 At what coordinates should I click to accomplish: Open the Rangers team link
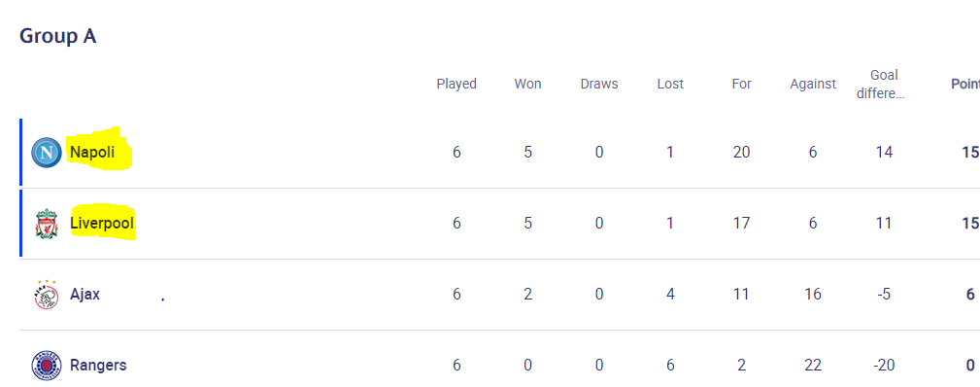point(98,365)
